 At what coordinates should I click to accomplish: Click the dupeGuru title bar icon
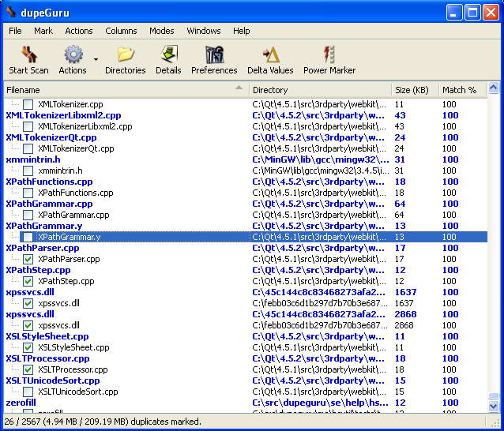tap(12, 12)
